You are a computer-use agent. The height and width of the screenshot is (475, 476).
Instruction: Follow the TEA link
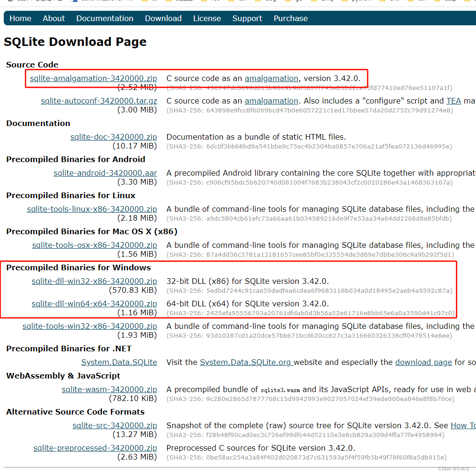[454, 101]
